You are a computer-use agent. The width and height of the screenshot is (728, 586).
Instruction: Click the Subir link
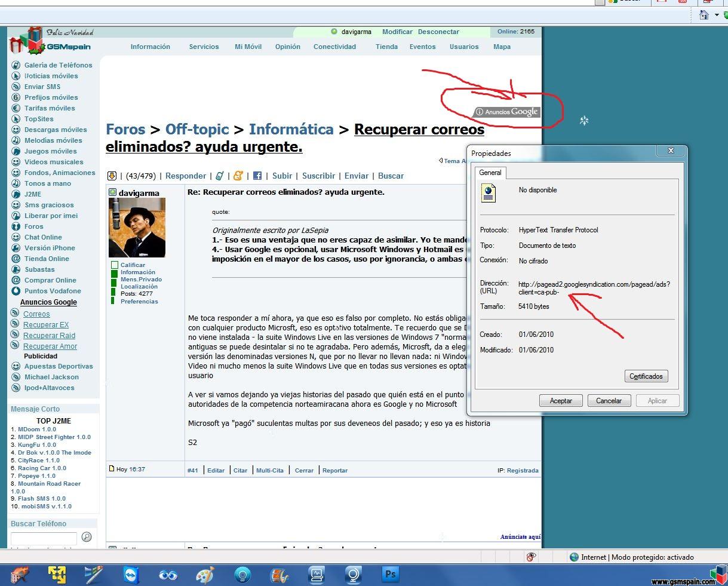coord(282,176)
